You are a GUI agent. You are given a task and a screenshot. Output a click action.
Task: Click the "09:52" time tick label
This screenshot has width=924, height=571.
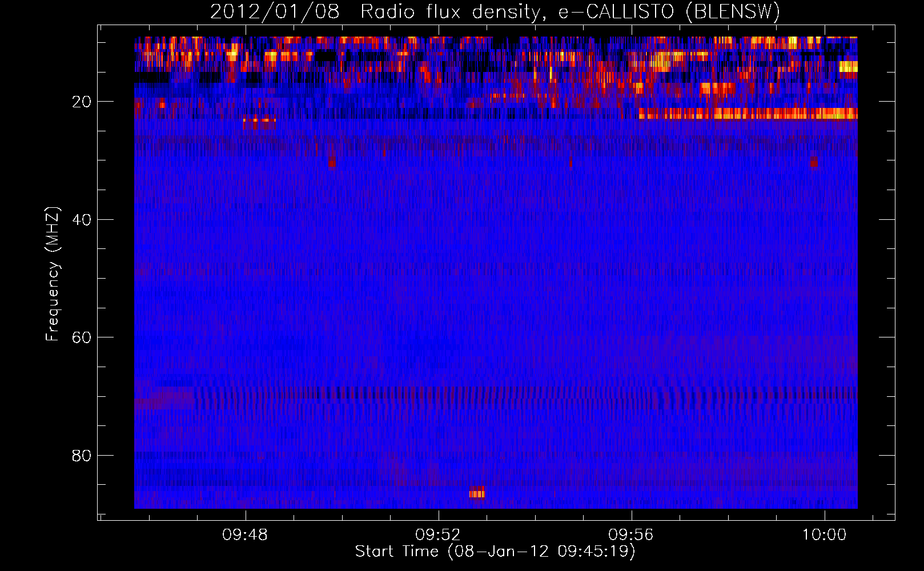click(438, 535)
